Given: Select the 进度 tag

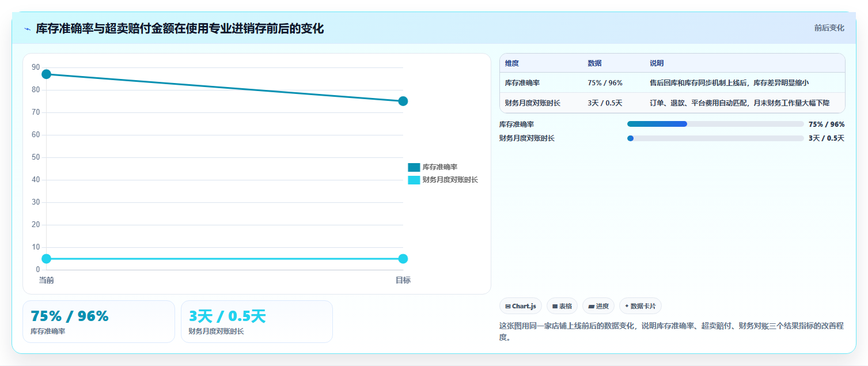Looking at the screenshot, I should 598,306.
